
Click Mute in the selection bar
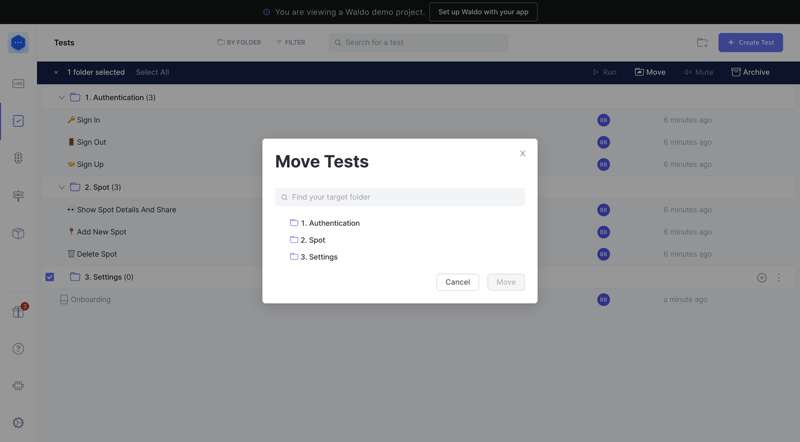click(698, 72)
